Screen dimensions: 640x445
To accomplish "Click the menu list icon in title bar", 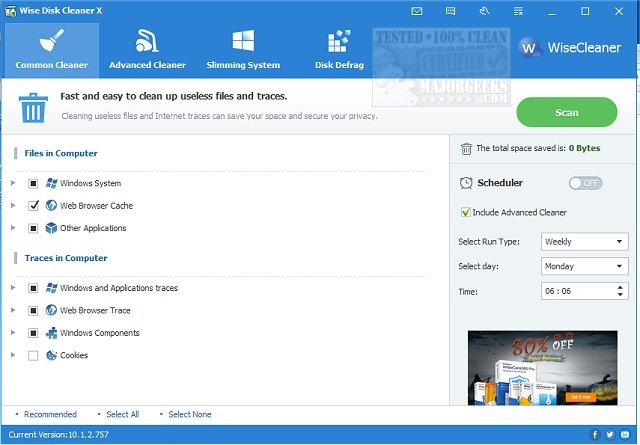I will tap(517, 11).
